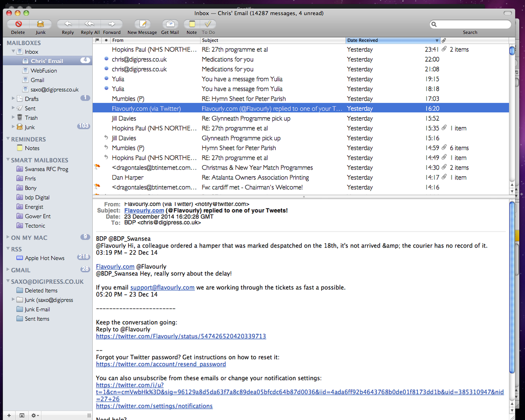Screen dimensions: 525x420
Task: Create a new Note
Action: (x=192, y=24)
